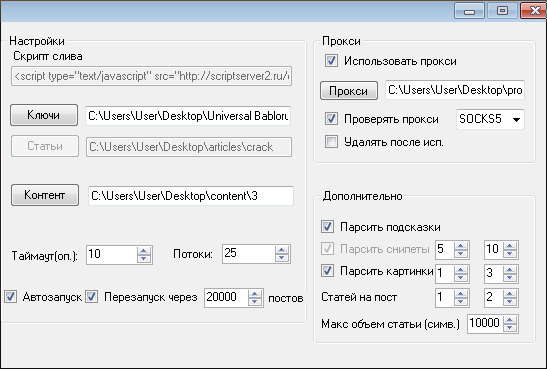Increase Статей на пост maximum value 2
Viewport: 547px width, 369px height.
coord(510,294)
